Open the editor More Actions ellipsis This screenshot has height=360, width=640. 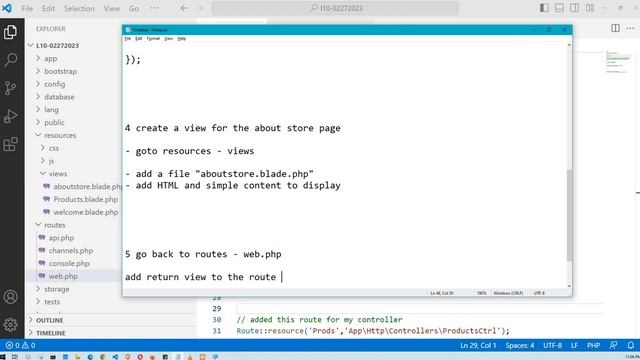630,28
